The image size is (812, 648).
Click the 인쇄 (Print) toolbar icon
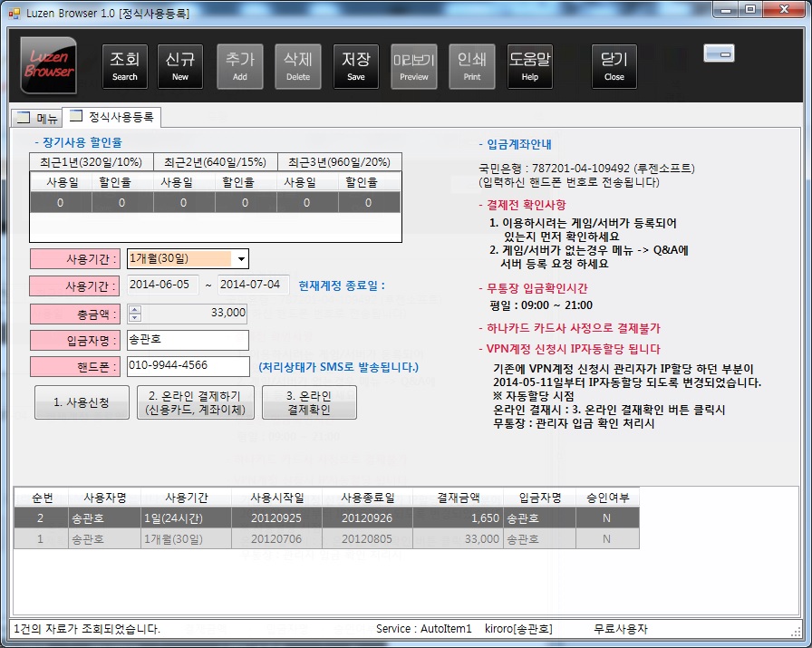[472, 66]
